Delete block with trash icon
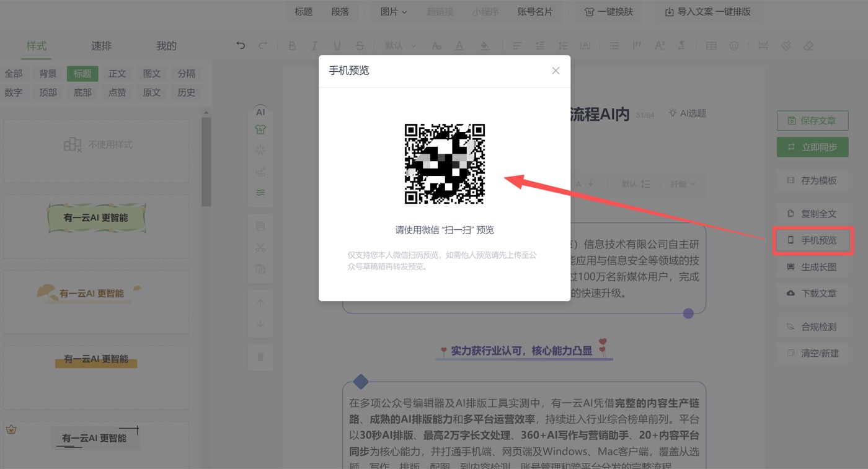This screenshot has height=469, width=868. [x=260, y=357]
